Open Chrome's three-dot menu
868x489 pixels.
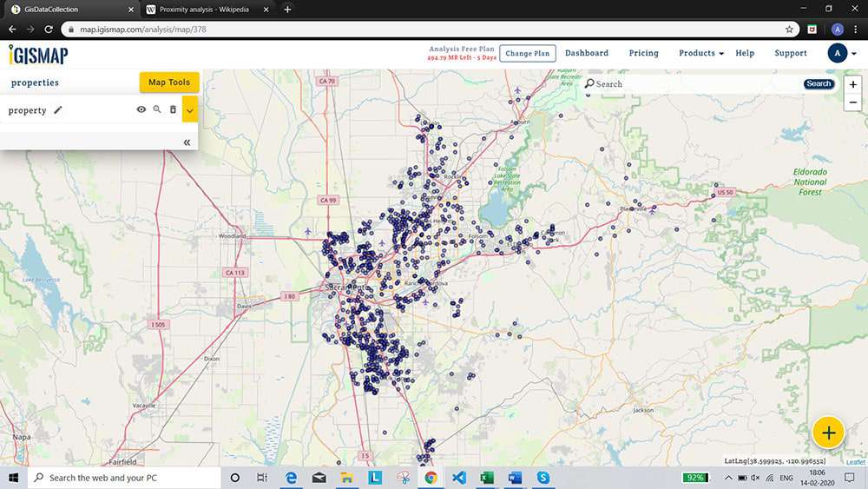coord(855,30)
